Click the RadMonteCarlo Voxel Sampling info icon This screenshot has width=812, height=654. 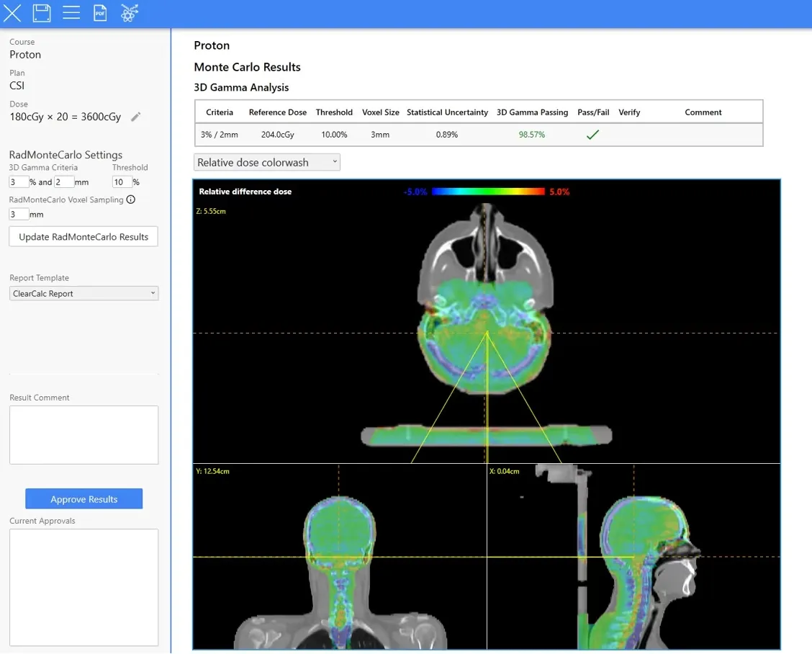tap(131, 200)
